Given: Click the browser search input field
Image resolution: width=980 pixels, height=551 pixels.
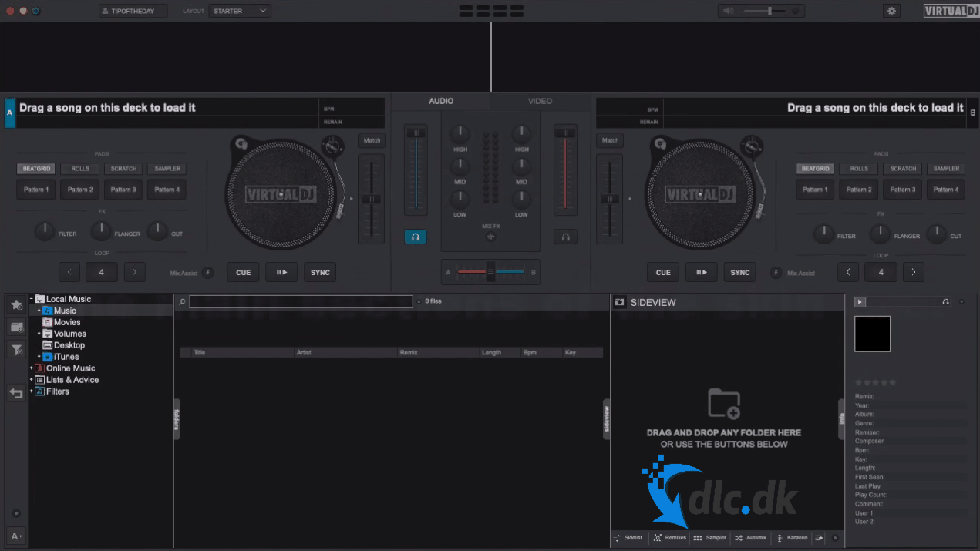Looking at the screenshot, I should (x=301, y=301).
